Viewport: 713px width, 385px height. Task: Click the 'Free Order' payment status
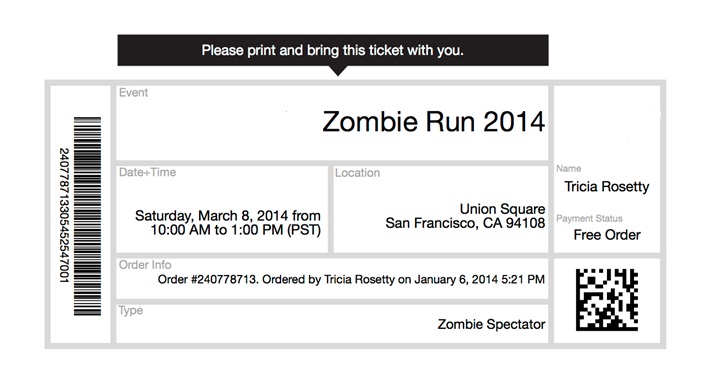(607, 235)
